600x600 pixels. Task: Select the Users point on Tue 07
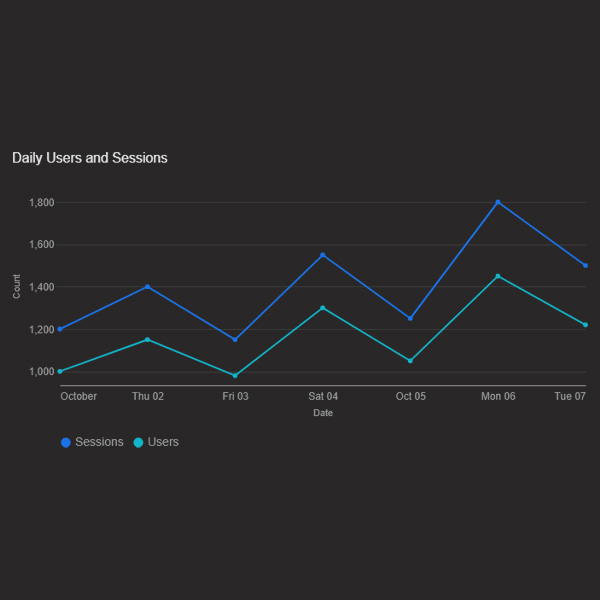(x=585, y=325)
